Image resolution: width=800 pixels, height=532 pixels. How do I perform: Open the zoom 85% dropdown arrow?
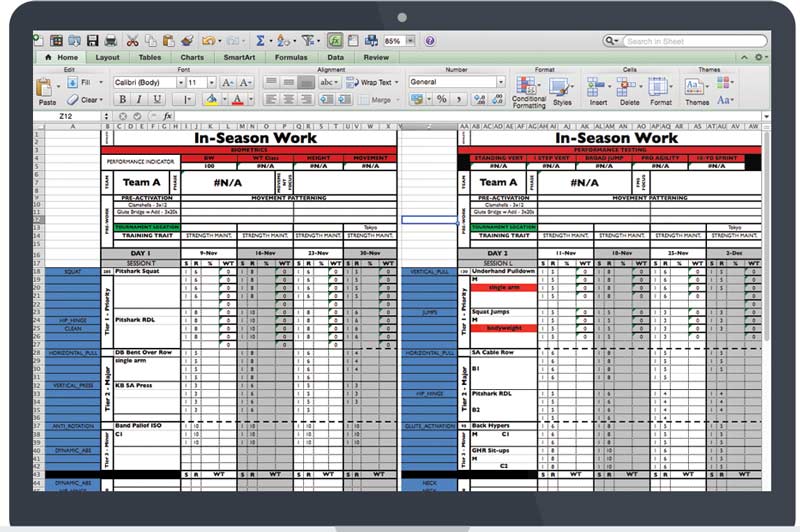click(411, 41)
